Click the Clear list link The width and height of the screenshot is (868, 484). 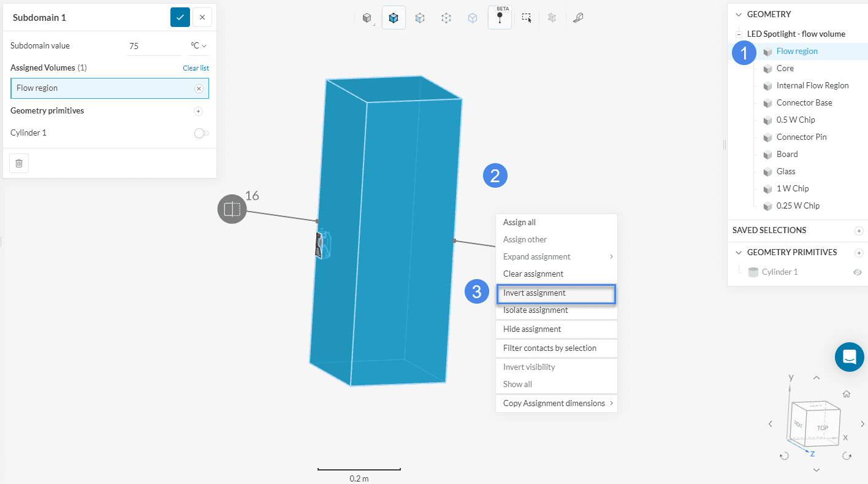tap(196, 68)
